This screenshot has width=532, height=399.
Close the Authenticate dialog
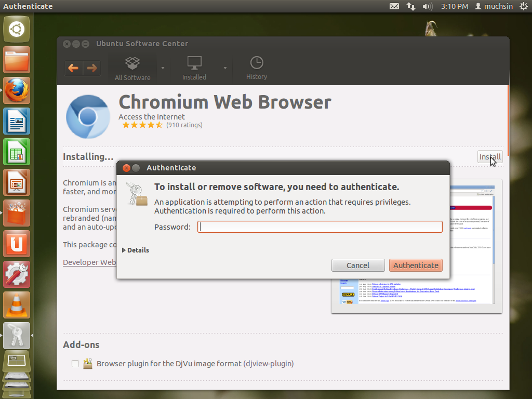tap(126, 168)
